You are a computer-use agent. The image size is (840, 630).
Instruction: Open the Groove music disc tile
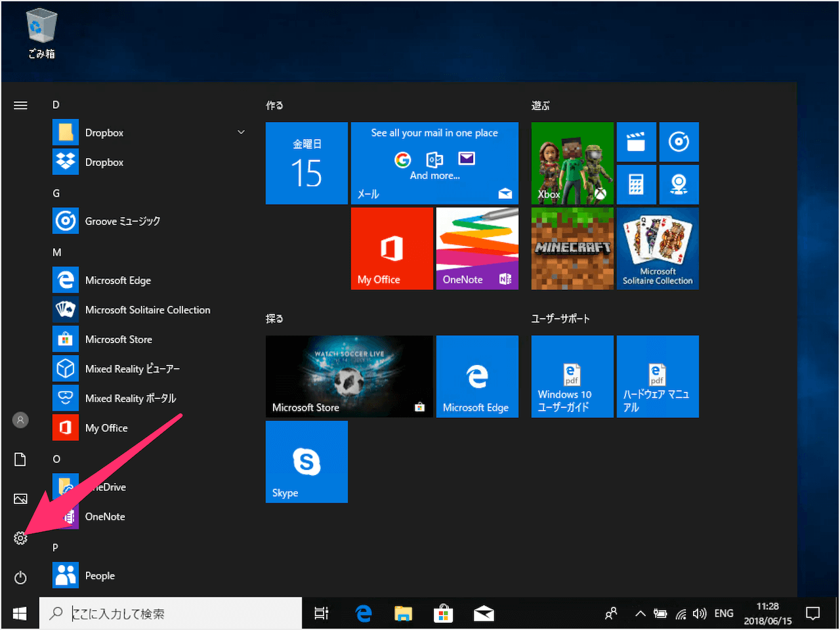(679, 142)
